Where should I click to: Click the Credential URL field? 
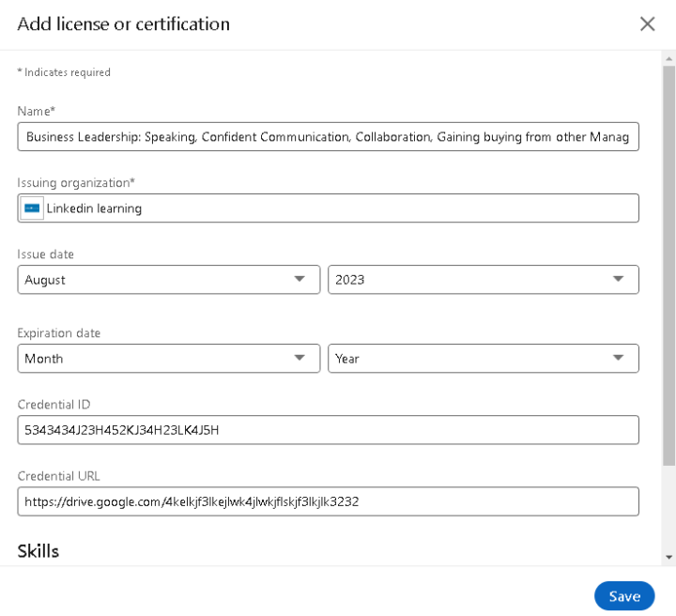coord(328,501)
